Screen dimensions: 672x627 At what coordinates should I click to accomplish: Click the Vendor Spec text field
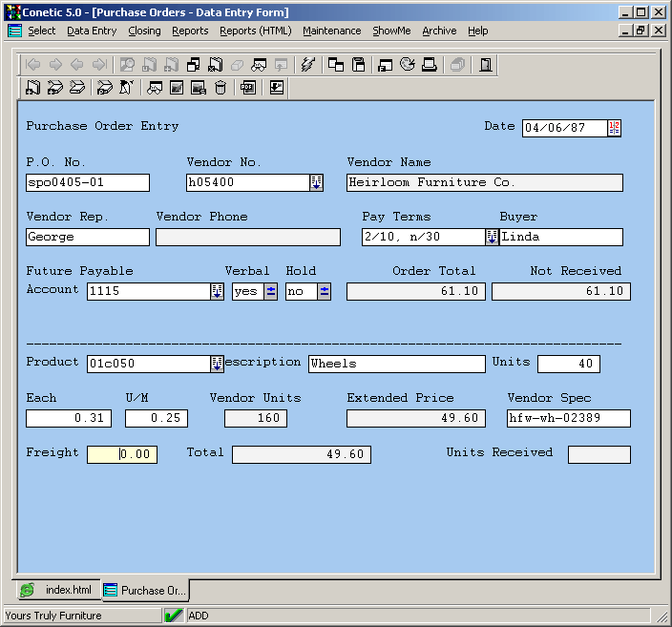[568, 418]
